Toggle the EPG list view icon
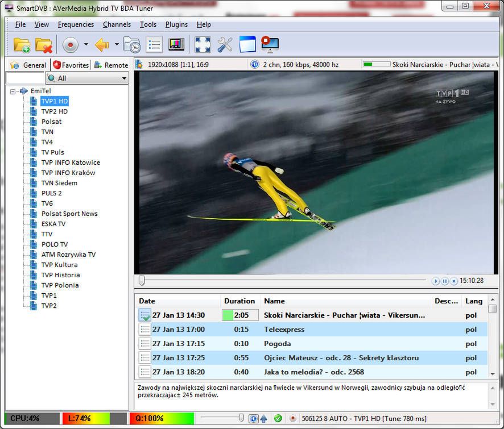This screenshot has width=504, height=429. point(154,45)
